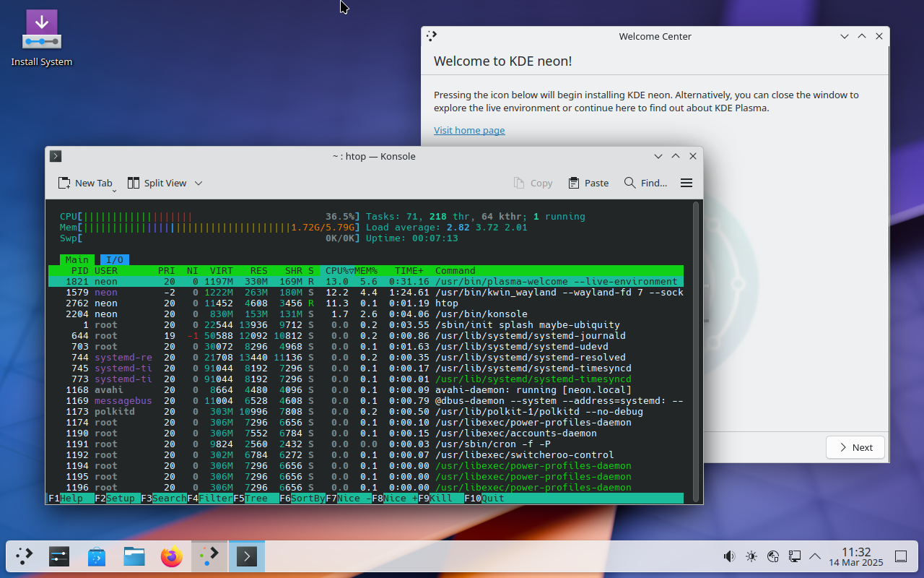
Task: Select the Konsole taskbar entry
Action: 247,556
